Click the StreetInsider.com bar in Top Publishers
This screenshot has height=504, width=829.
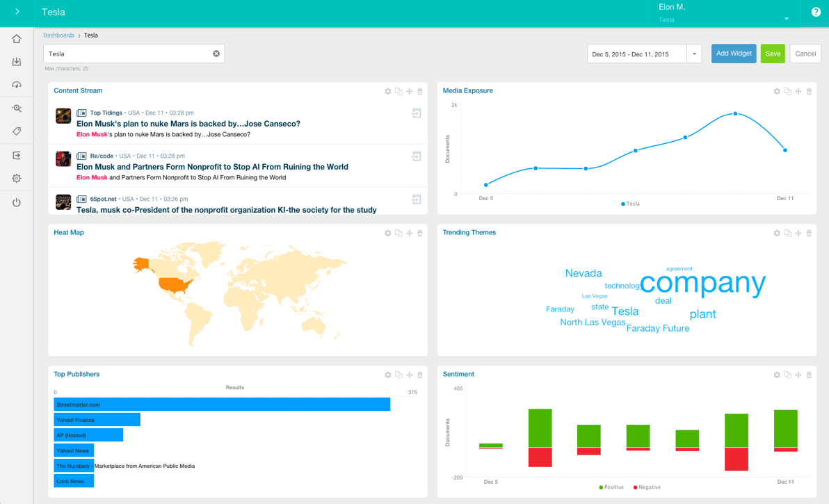click(x=222, y=405)
